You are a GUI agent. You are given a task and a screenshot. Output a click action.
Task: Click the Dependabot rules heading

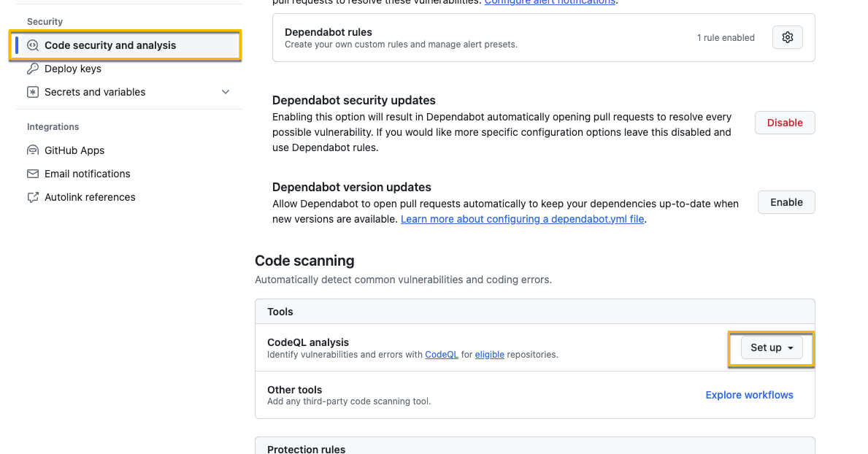(x=328, y=32)
